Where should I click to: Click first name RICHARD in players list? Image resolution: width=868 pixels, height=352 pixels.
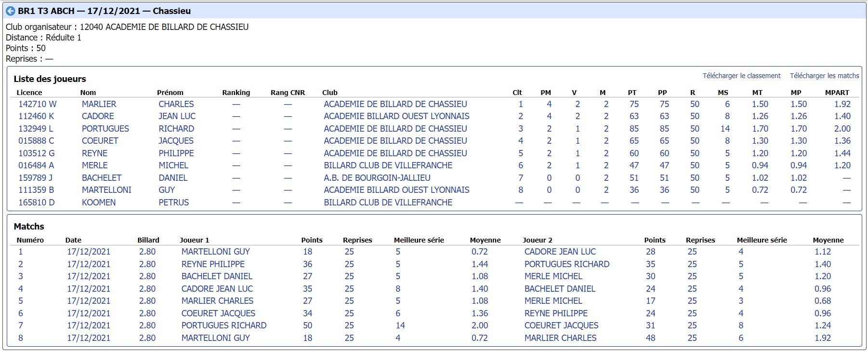(x=176, y=129)
